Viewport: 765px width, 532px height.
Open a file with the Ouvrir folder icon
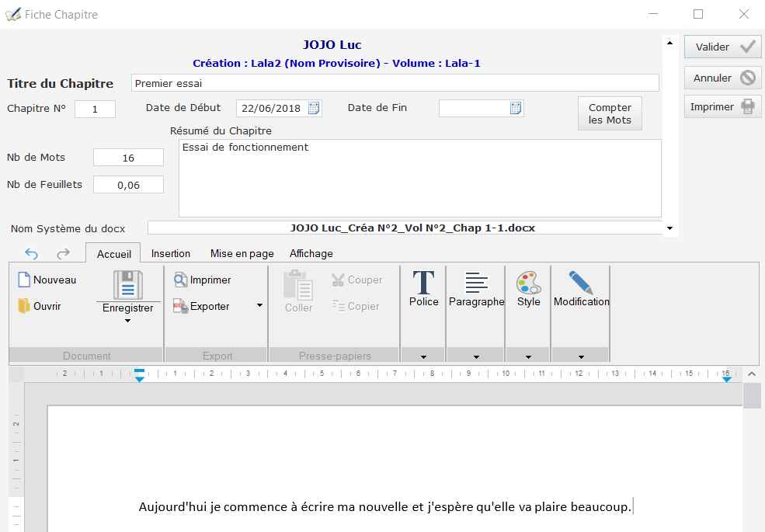pyautogui.click(x=24, y=306)
